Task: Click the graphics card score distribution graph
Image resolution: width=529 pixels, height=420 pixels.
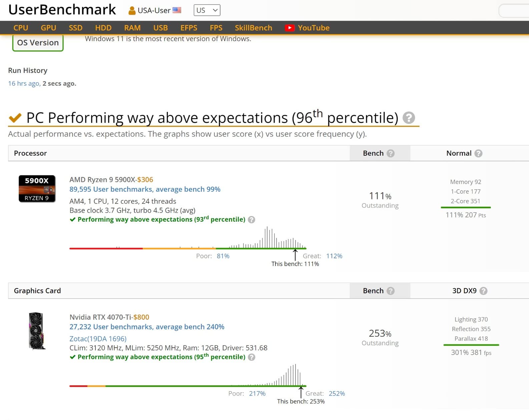Action: (x=188, y=375)
